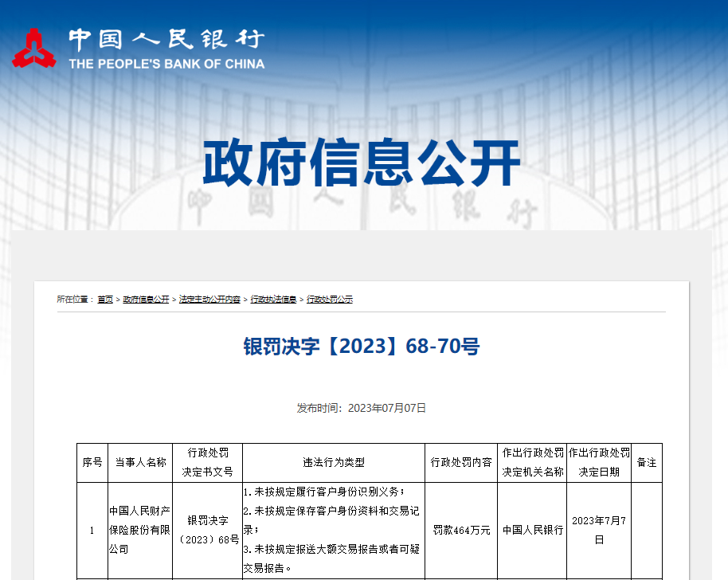Click the title 银罚决字【2023】68-70号
The height and width of the screenshot is (580, 728).
pyautogui.click(x=362, y=347)
